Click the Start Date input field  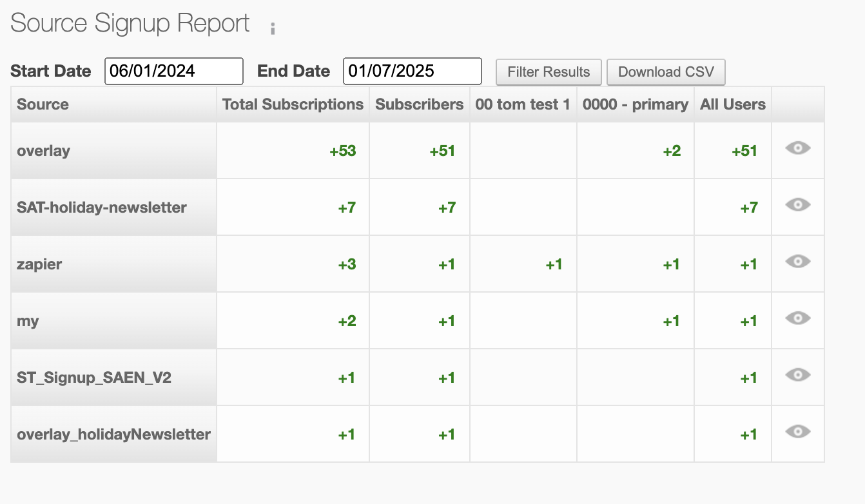pos(173,71)
